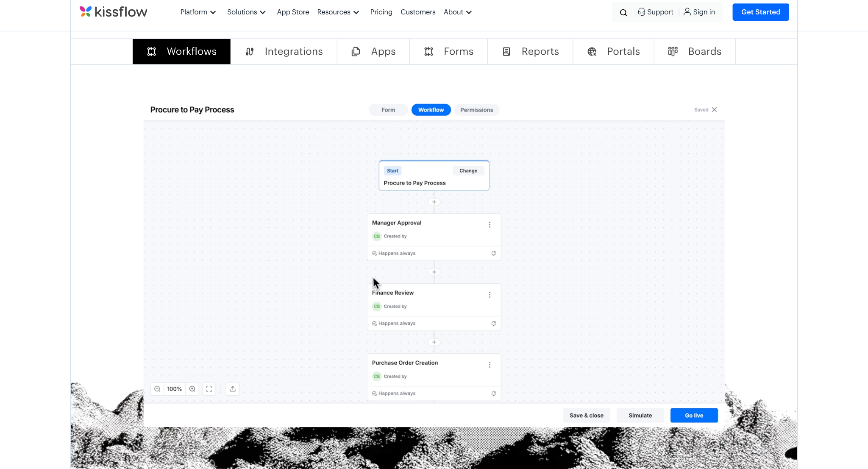Select the Workflows feature tab
This screenshot has width=868, height=469.
coord(181,51)
